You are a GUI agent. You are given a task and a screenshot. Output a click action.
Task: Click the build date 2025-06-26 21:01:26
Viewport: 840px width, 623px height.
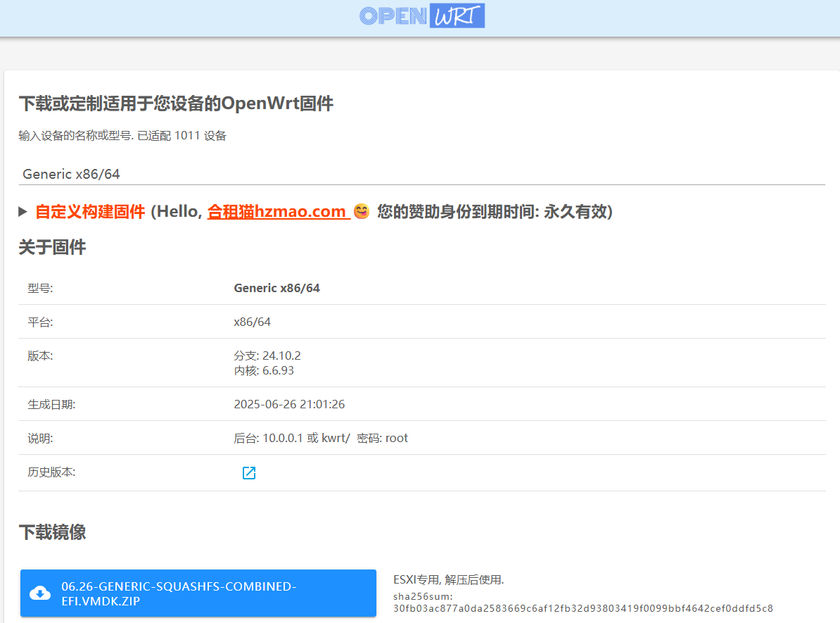click(x=289, y=404)
